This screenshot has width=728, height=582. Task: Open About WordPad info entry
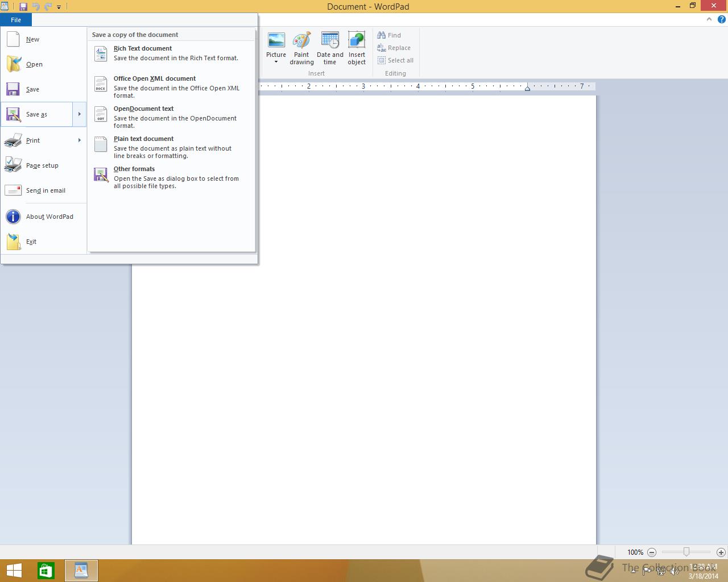(x=43, y=217)
